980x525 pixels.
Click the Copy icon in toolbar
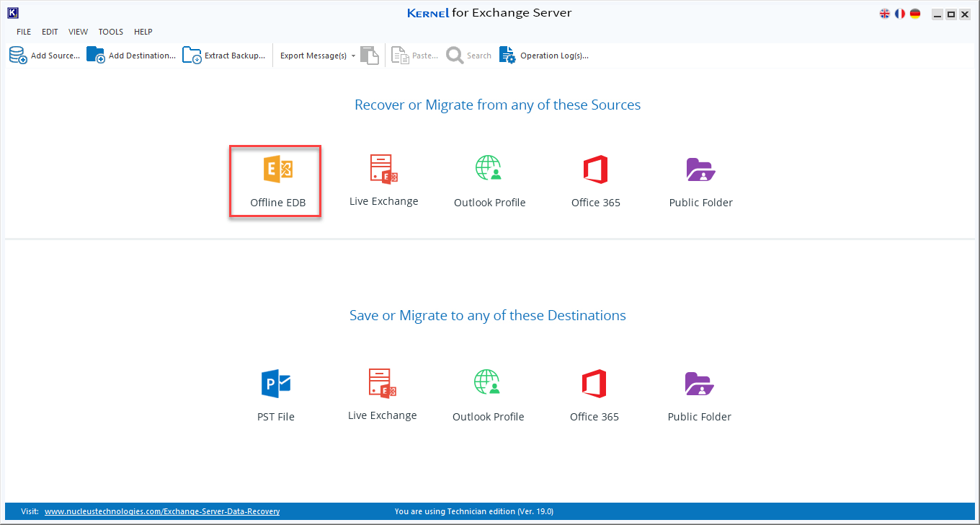click(370, 56)
